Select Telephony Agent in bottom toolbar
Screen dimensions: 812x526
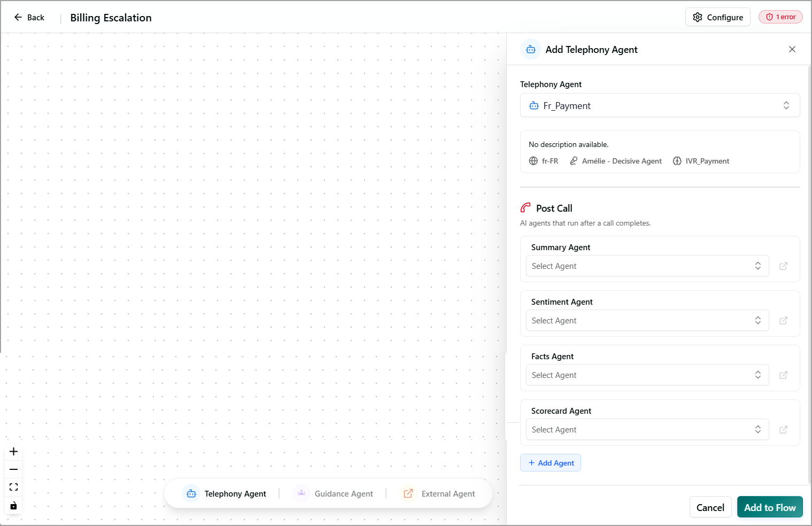point(225,493)
